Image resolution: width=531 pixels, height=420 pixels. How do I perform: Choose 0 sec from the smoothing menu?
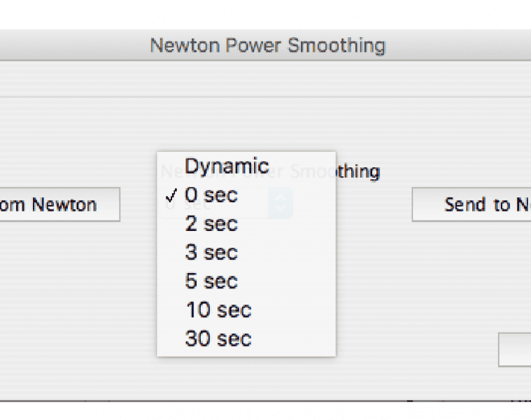tap(211, 195)
